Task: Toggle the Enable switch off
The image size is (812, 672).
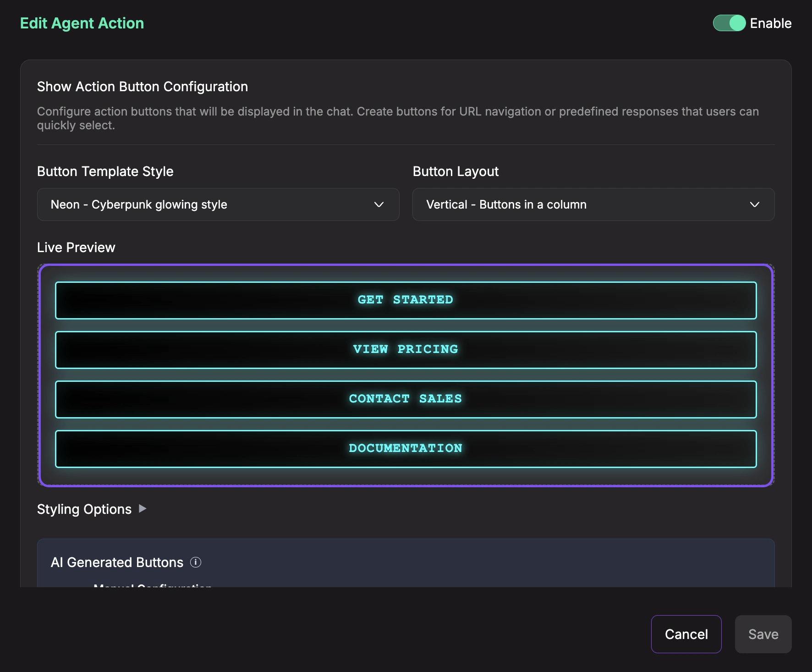Action: point(729,23)
